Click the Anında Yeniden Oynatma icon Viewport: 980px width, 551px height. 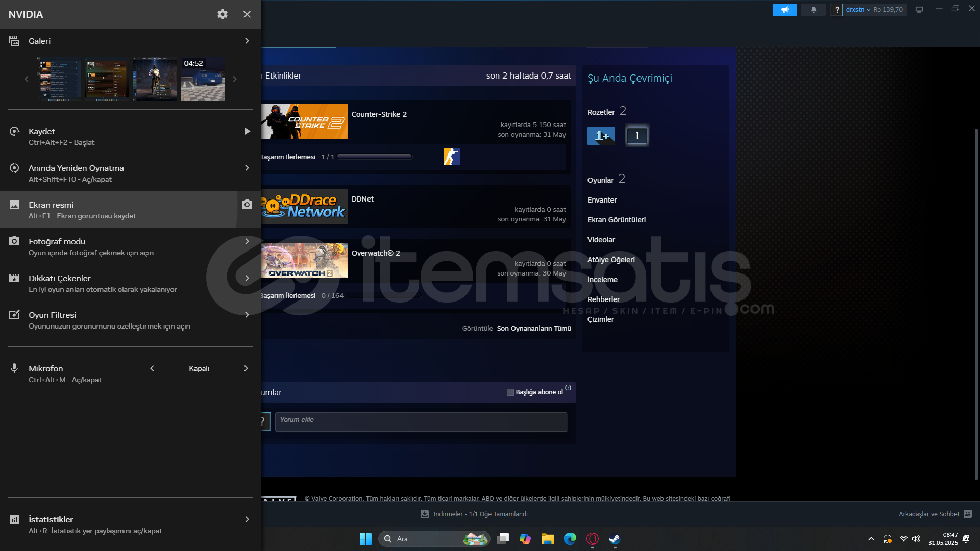coord(14,168)
